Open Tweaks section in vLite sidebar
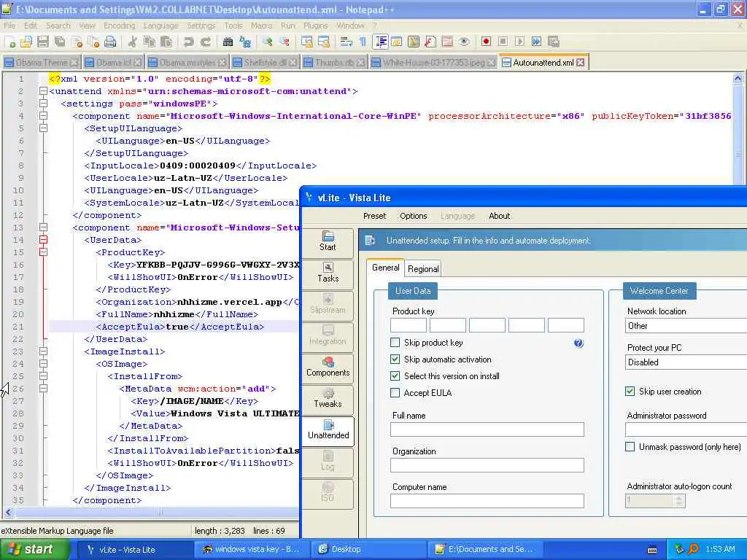This screenshot has width=747, height=560. tap(328, 399)
